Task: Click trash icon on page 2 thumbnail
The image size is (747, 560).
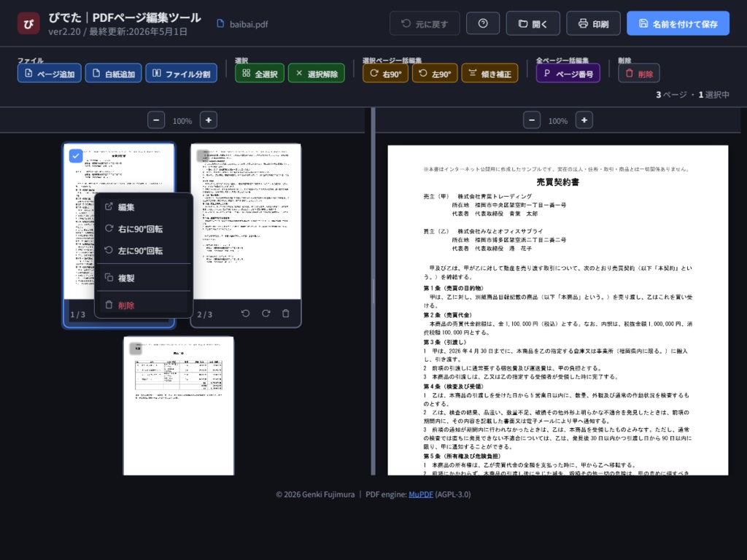Action: 285,314
